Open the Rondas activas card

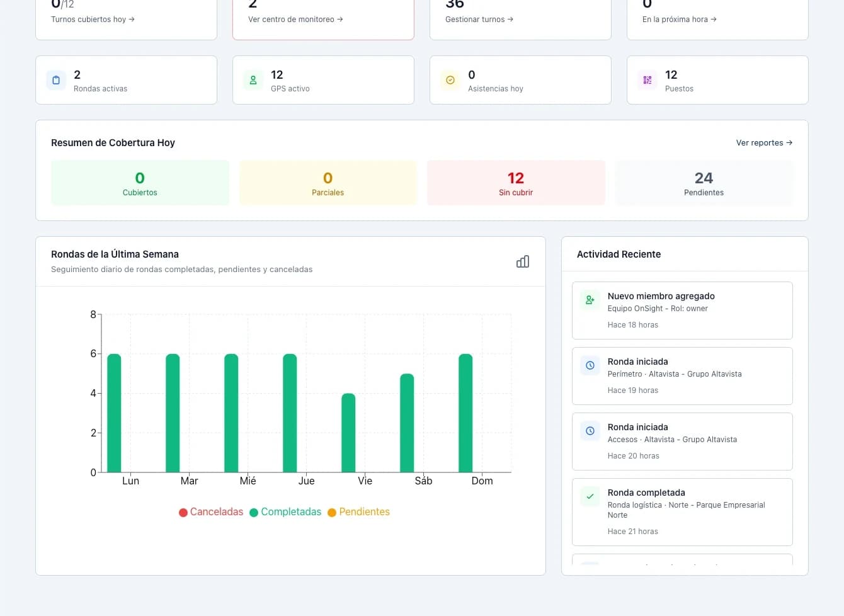[x=126, y=80]
